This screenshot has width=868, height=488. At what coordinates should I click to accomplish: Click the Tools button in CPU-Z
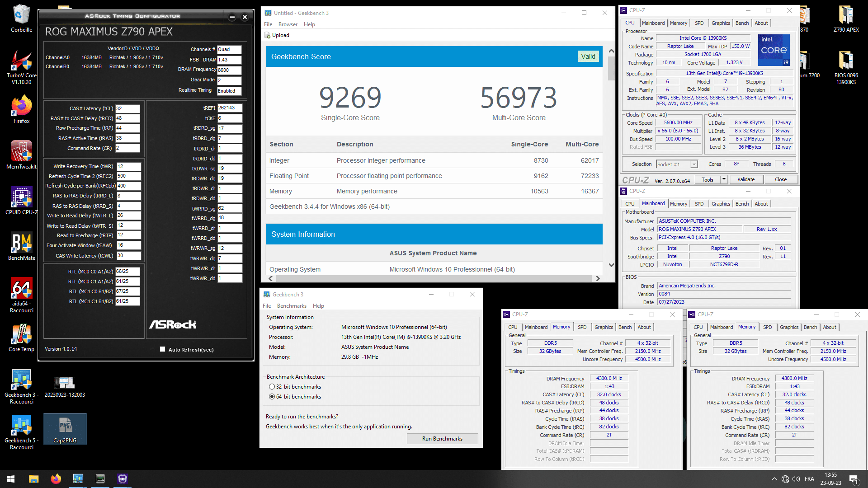708,179
